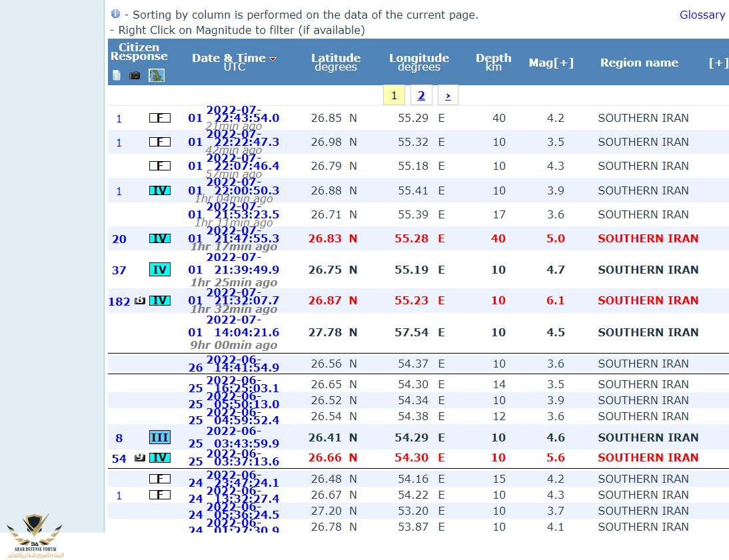Open the 8 citizen responses count
This screenshot has height=560, width=729.
coord(119,438)
